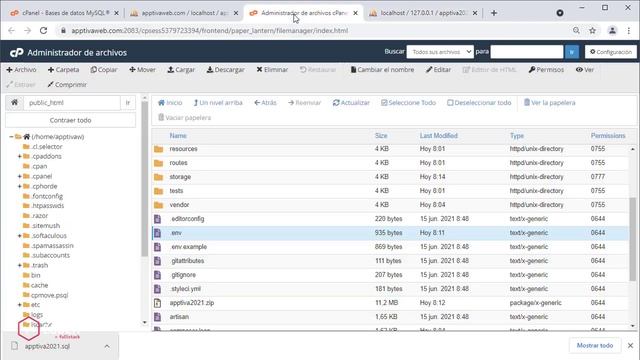
Task: Expand the .softaculous folder
Action: tap(19, 236)
